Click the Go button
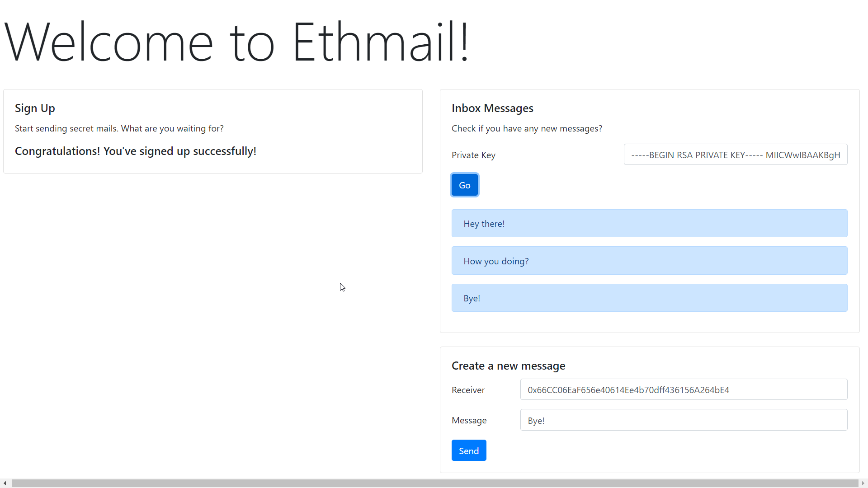 click(x=464, y=185)
